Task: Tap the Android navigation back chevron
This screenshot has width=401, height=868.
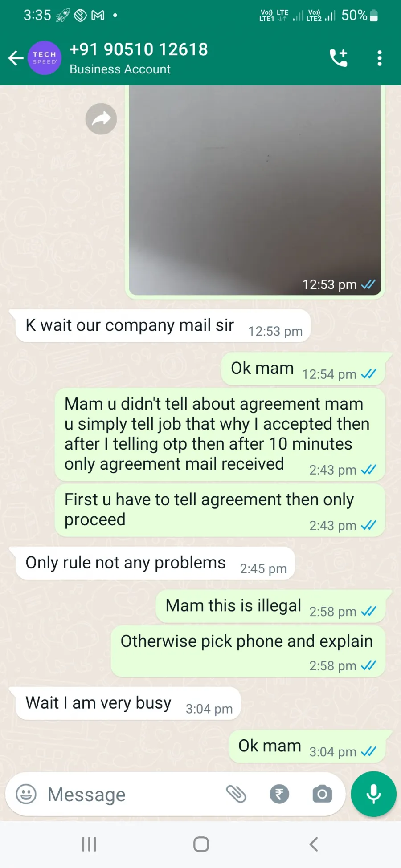Action: pyautogui.click(x=314, y=844)
